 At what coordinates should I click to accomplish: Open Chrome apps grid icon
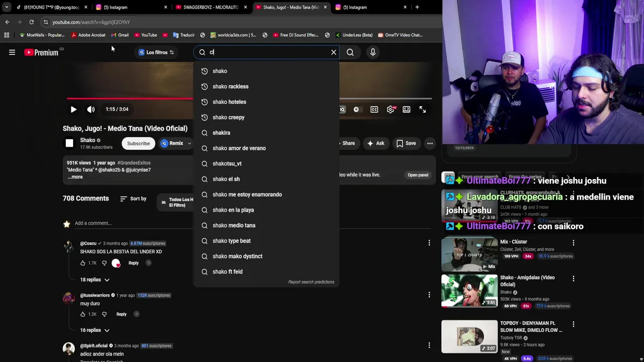click(7, 35)
